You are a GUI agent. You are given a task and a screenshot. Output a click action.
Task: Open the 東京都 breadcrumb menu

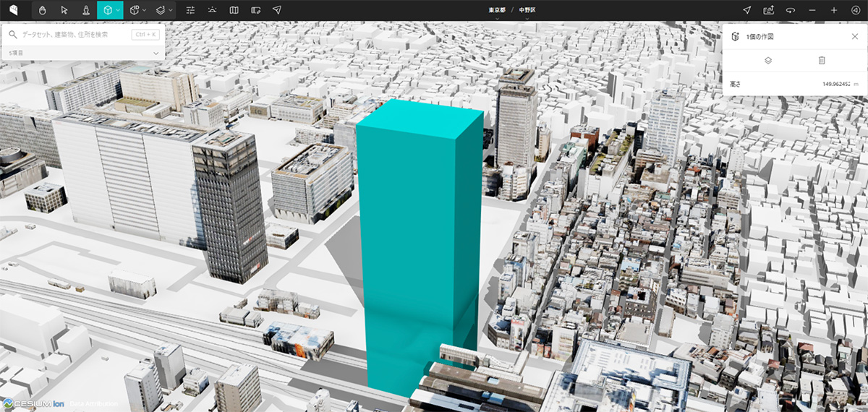496,10
